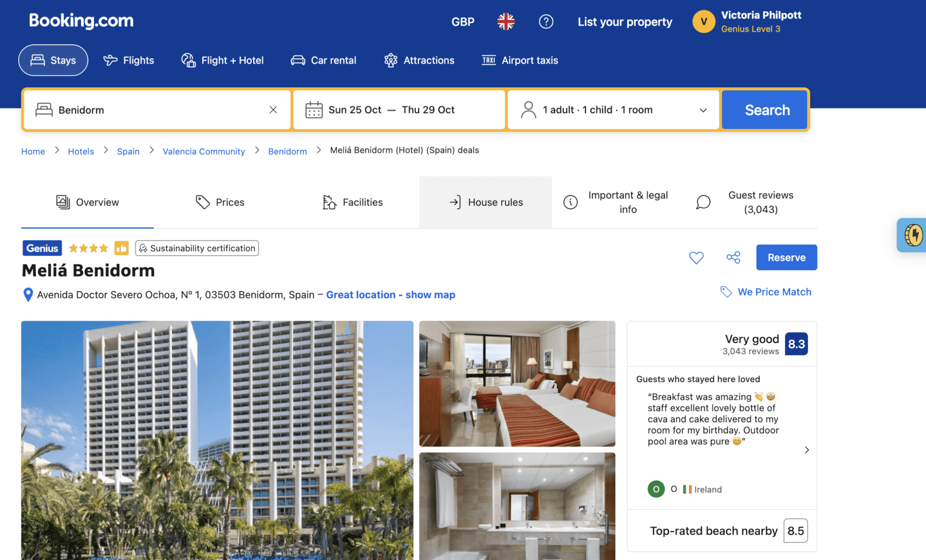Open Genius Level 3 account details

pos(750,29)
